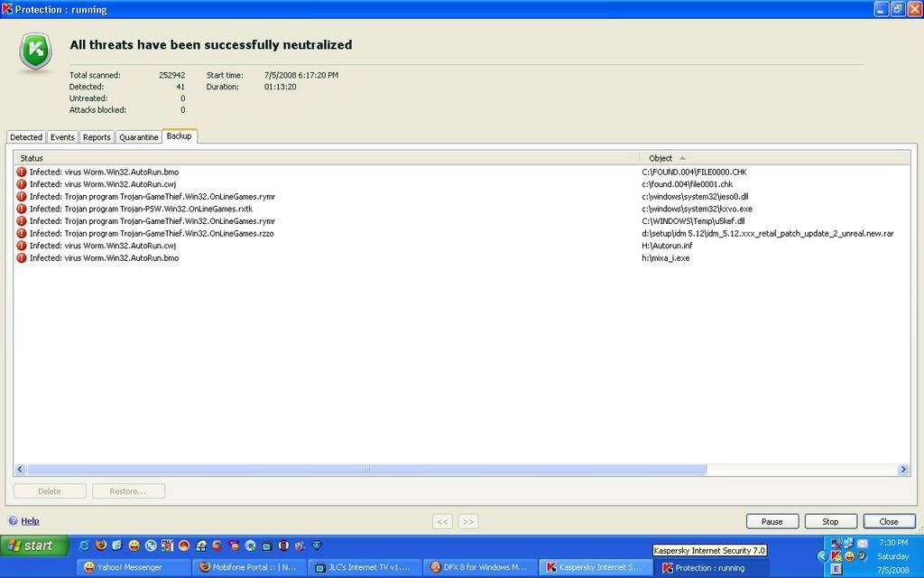Click object path c:\windows\system32\jeso0.dll

coord(695,196)
